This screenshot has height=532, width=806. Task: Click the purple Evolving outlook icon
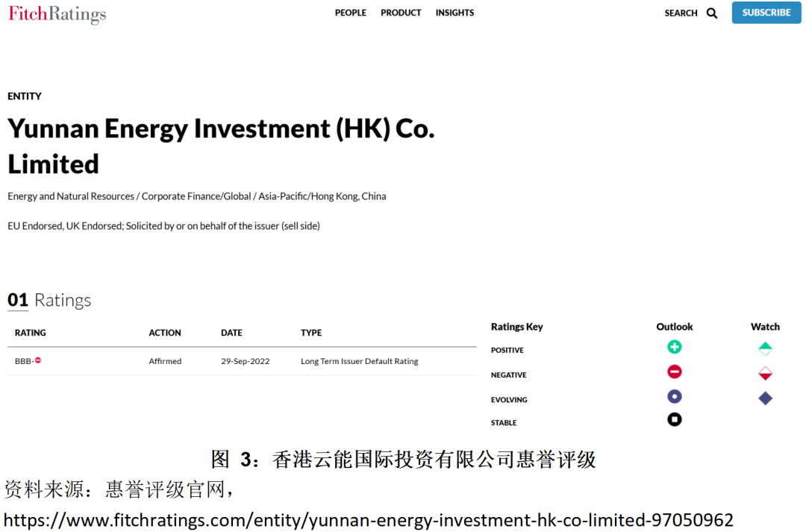[675, 396]
